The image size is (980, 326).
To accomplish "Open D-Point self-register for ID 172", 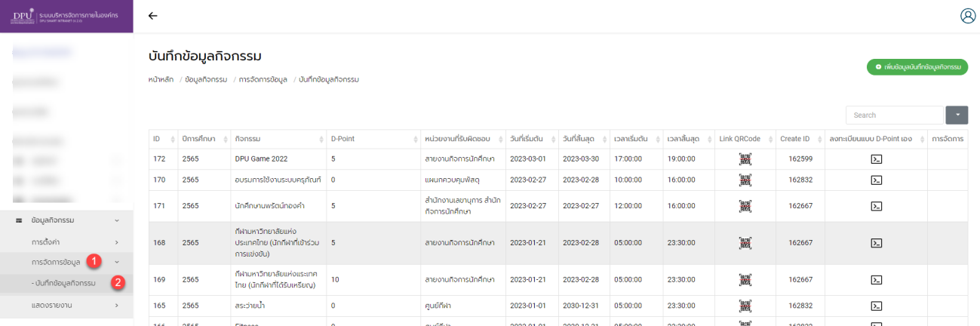I will [877, 159].
